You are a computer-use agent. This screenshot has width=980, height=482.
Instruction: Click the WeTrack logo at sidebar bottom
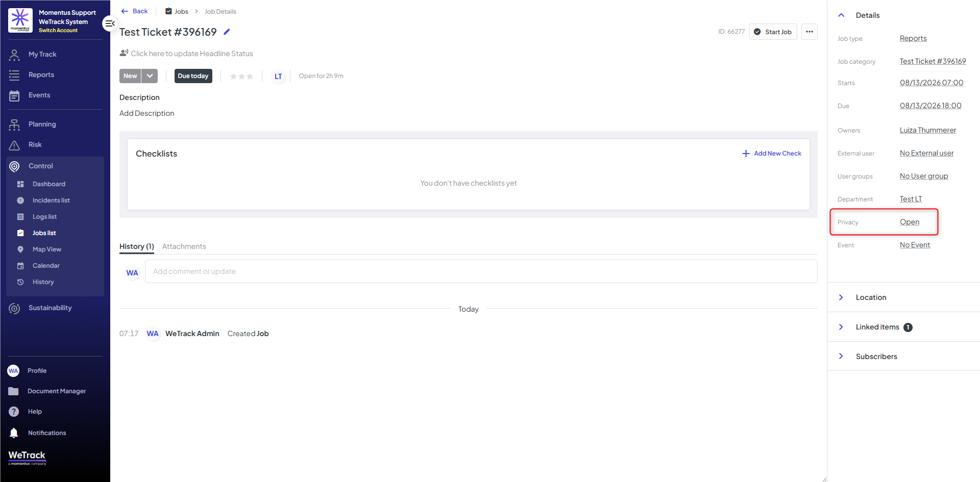(x=27, y=458)
